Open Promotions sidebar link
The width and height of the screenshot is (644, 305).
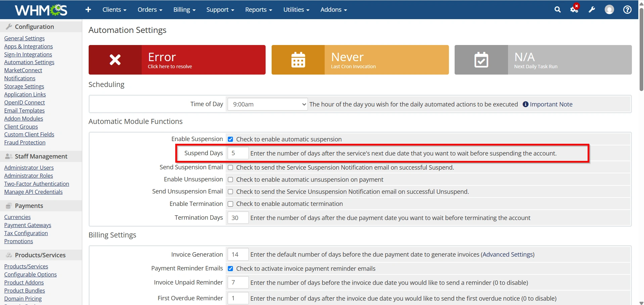coord(19,241)
